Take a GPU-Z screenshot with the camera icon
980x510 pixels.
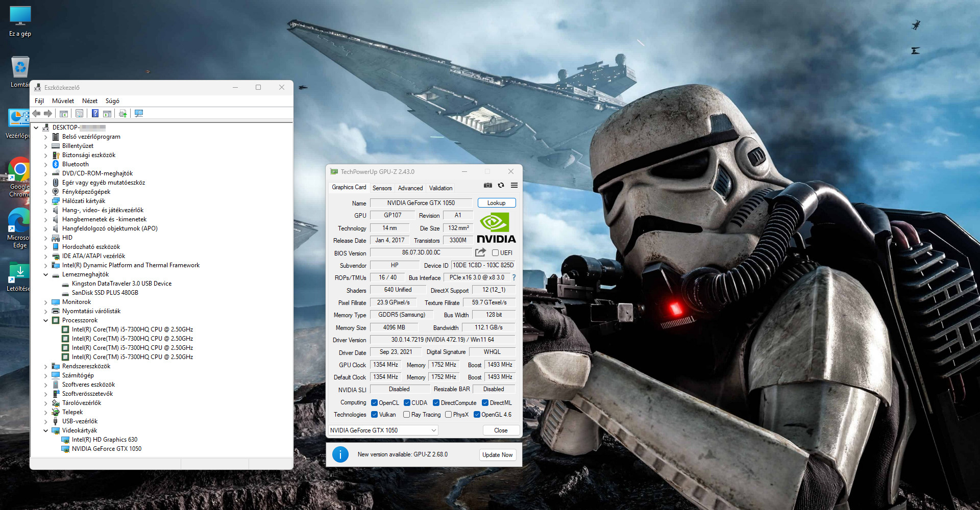click(488, 185)
